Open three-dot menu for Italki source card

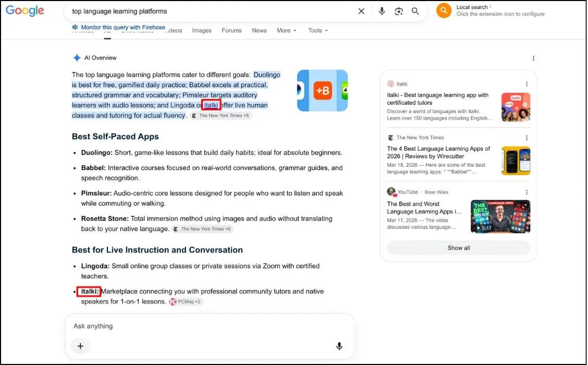point(526,84)
